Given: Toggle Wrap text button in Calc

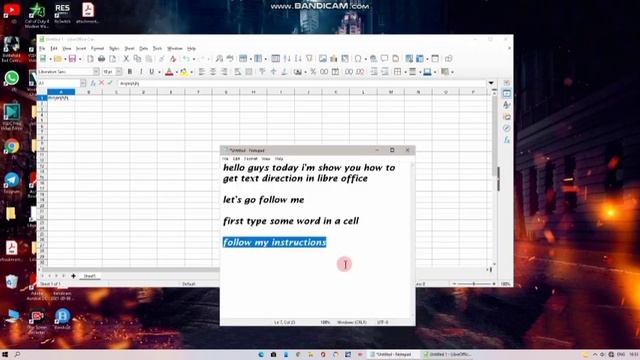Looking at the screenshot, I should pyautogui.click(x=238, y=72).
